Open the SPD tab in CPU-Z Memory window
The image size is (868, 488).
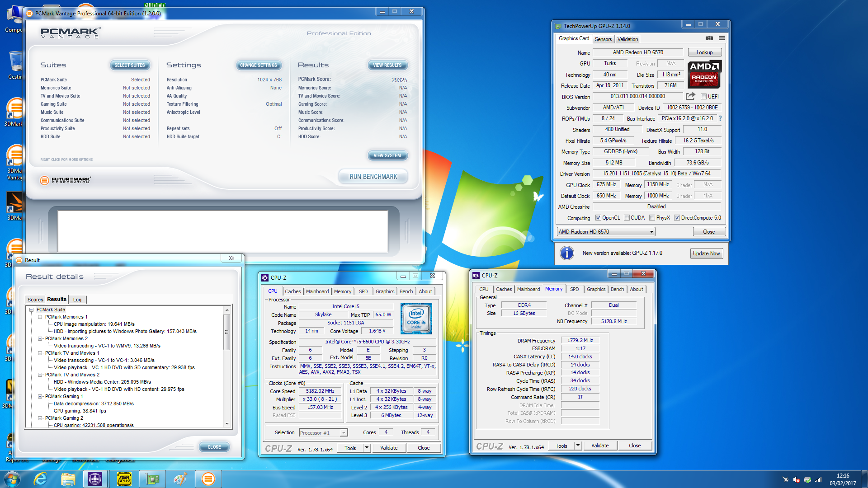(x=574, y=289)
